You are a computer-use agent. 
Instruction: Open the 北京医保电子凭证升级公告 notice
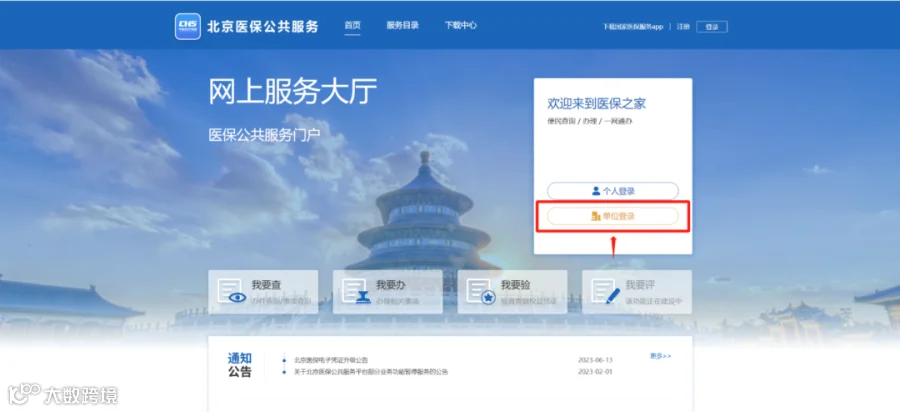pyautogui.click(x=331, y=360)
